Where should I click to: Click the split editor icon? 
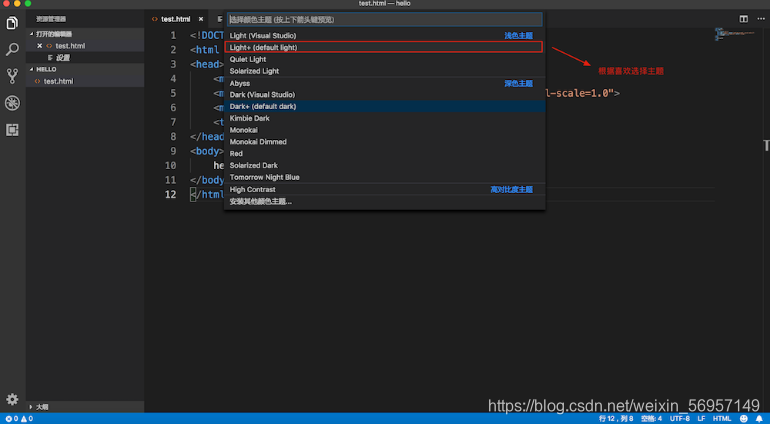744,19
